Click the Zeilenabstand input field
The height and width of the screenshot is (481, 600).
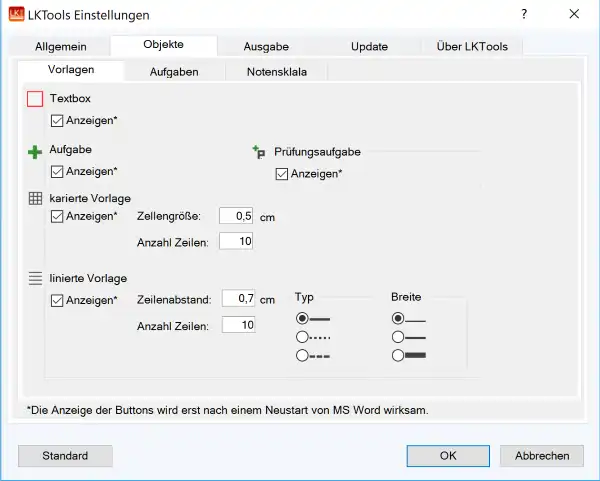click(x=239, y=298)
